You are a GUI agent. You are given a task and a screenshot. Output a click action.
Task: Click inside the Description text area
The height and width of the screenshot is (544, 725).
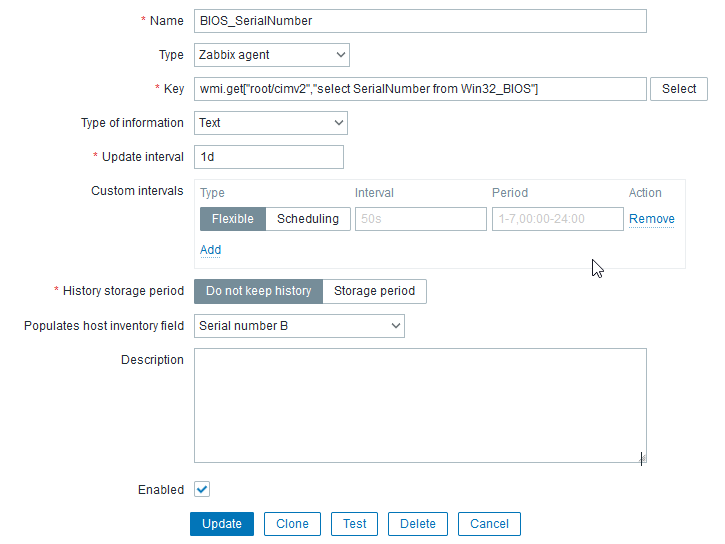420,405
